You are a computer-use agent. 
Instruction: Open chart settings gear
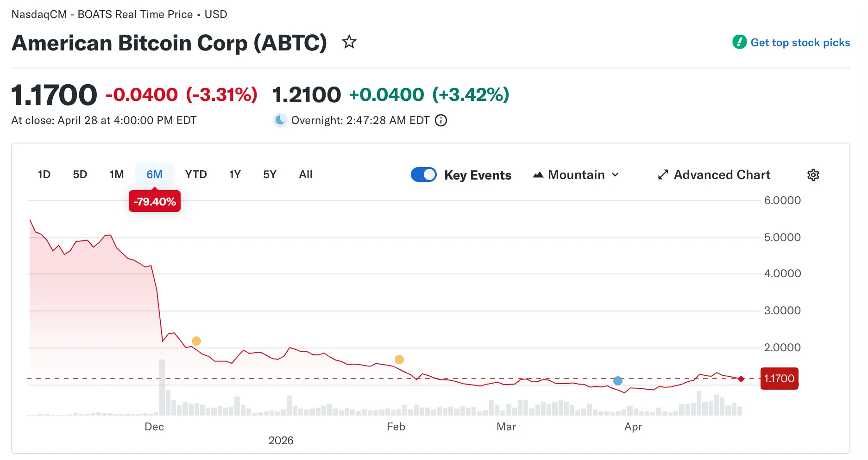813,175
